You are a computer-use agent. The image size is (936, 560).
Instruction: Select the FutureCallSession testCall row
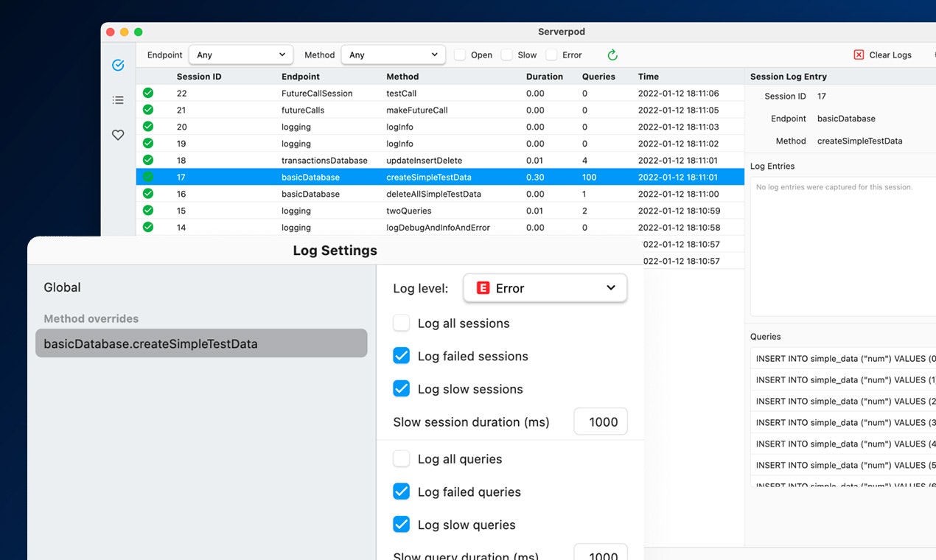click(x=440, y=93)
